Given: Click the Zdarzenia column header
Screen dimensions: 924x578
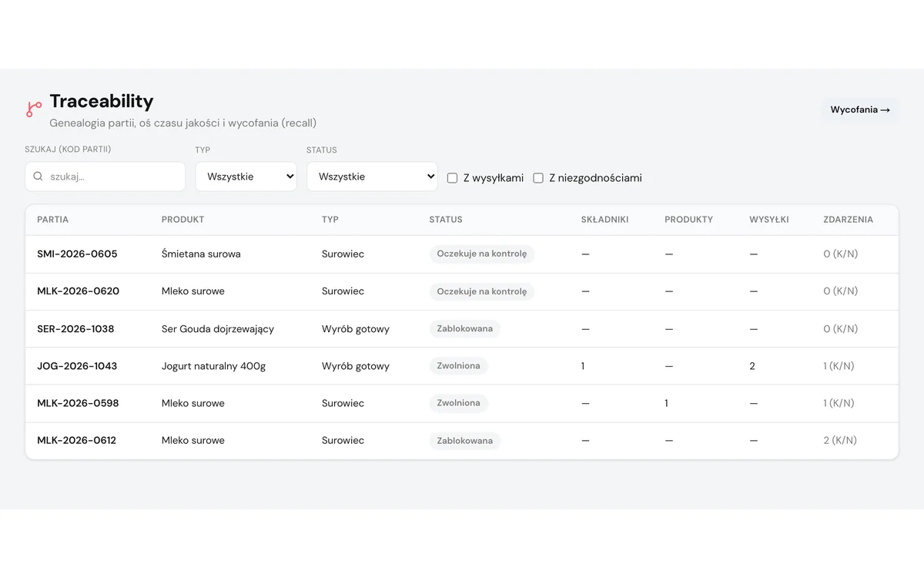Looking at the screenshot, I should [848, 220].
